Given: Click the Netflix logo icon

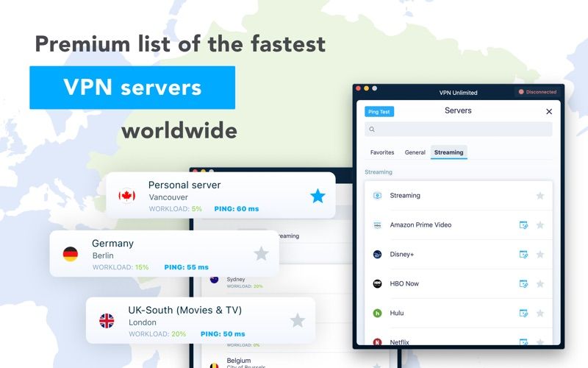Looking at the screenshot, I should (377, 342).
